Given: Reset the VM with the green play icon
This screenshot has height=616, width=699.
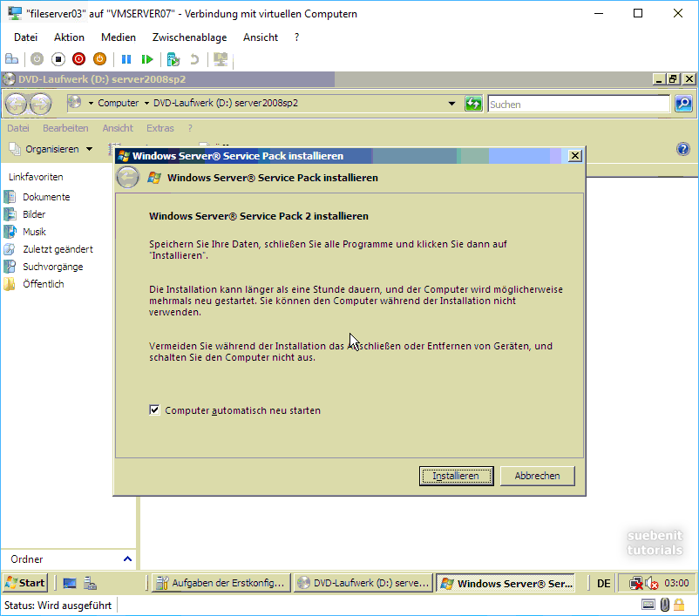Looking at the screenshot, I should (147, 59).
